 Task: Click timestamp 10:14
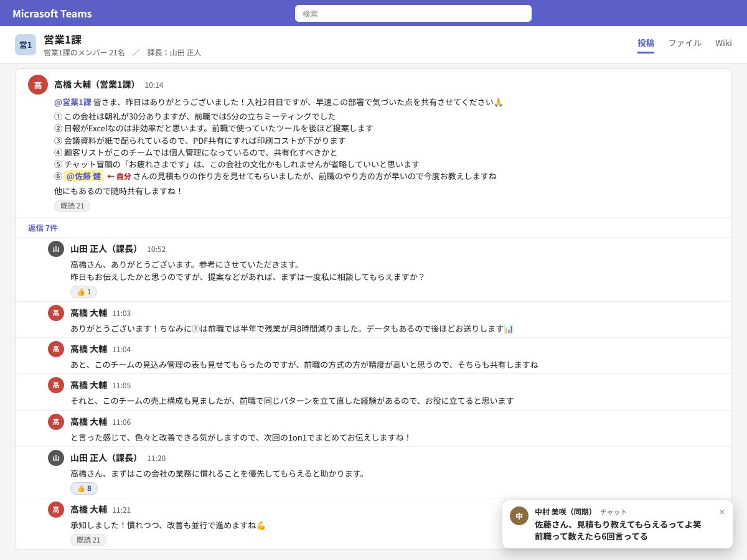154,85
